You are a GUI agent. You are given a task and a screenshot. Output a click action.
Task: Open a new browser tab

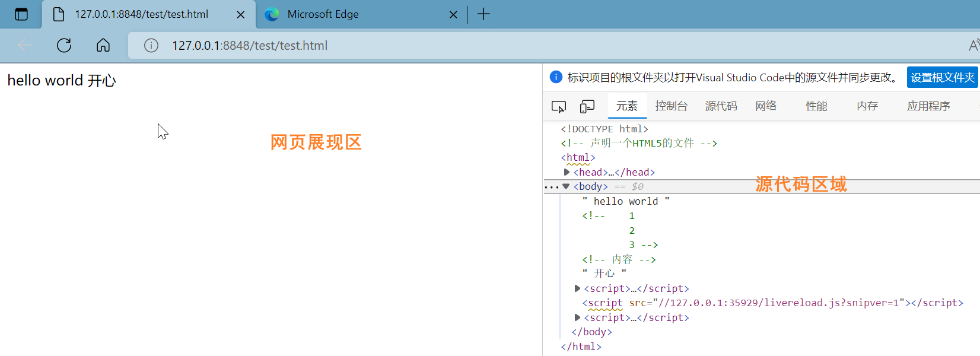[483, 14]
